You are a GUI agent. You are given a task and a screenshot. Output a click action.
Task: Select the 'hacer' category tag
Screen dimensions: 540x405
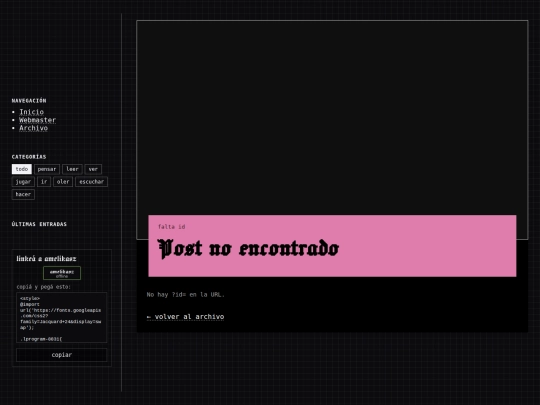coord(23,195)
